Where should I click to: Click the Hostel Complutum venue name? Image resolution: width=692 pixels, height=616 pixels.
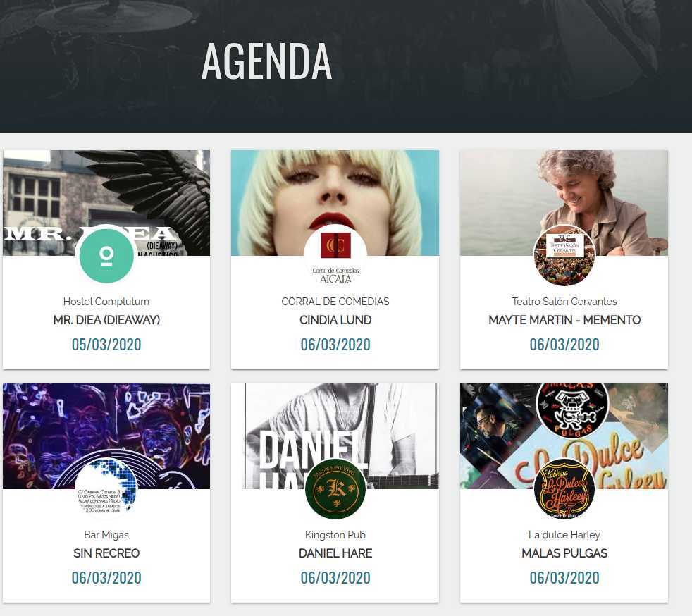point(106,302)
